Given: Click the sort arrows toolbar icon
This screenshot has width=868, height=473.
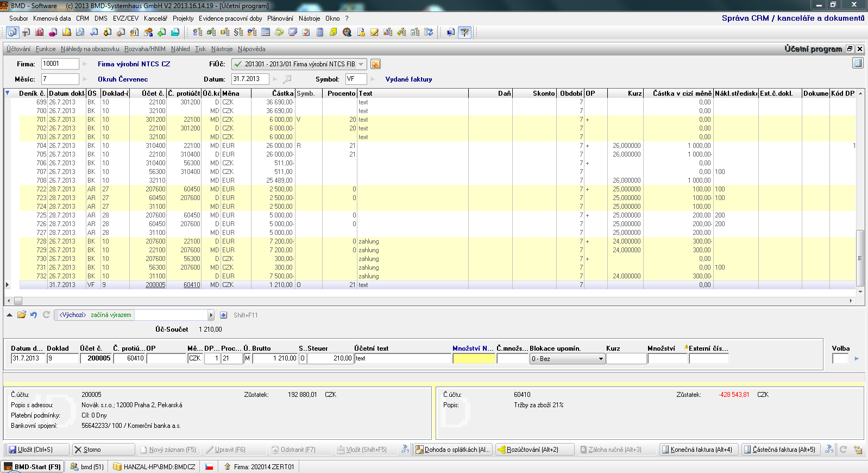Looking at the screenshot, I should click(429, 32).
